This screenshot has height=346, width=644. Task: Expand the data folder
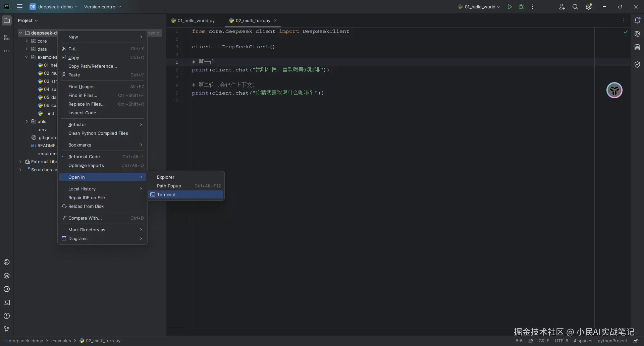click(27, 49)
